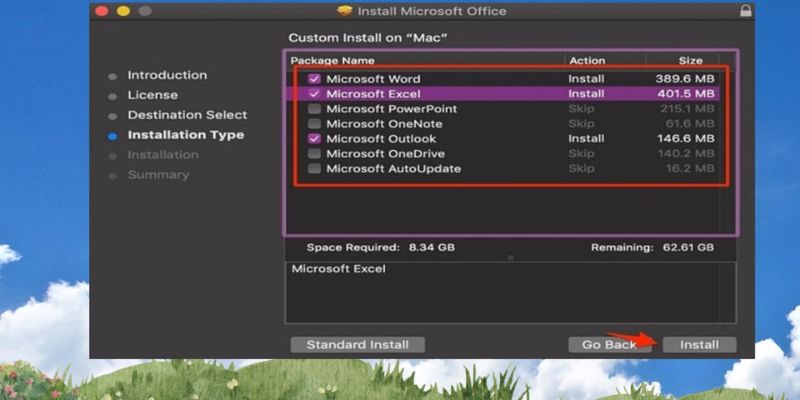Image resolution: width=800 pixels, height=400 pixels.
Task: Check the Microsoft PowerPoint checkbox
Action: point(314,109)
